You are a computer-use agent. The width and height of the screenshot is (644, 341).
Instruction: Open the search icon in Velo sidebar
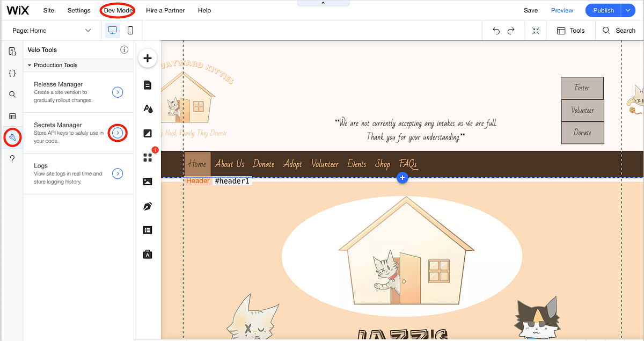tap(12, 94)
